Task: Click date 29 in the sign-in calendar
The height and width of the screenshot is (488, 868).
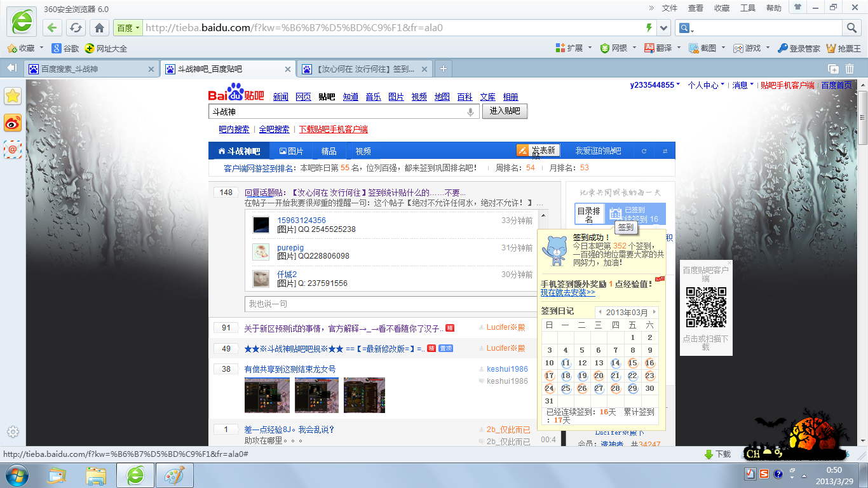Action: (x=632, y=388)
